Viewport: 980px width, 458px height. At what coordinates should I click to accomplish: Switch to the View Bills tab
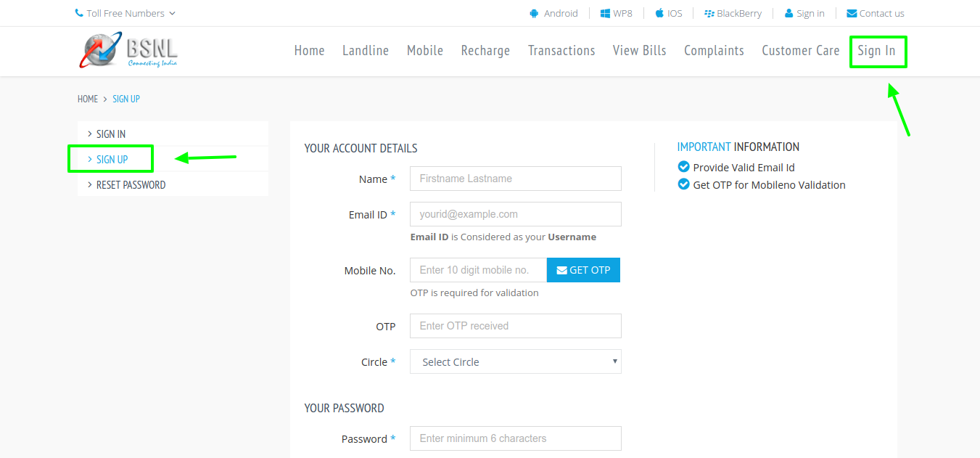639,50
